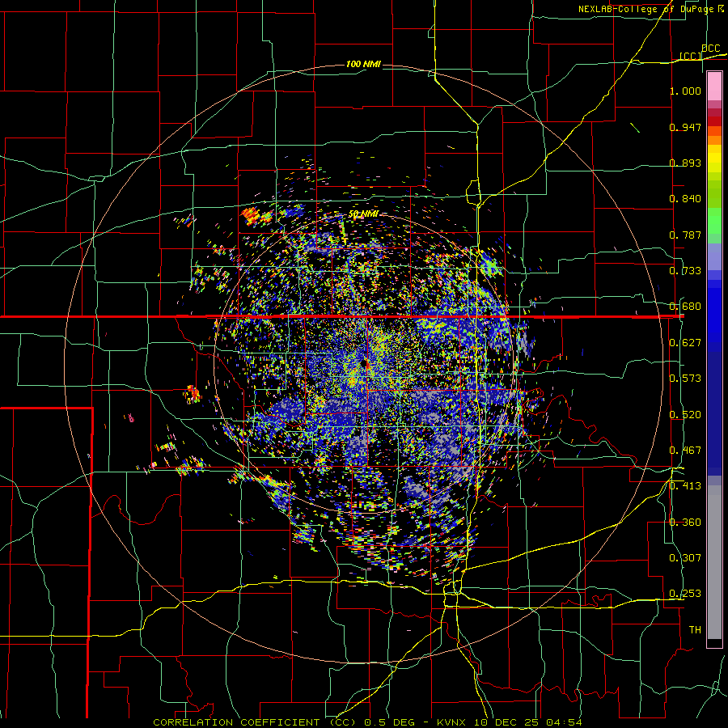728x728 pixels.
Task: Select the 0.733 legend value
Action: pos(685,271)
